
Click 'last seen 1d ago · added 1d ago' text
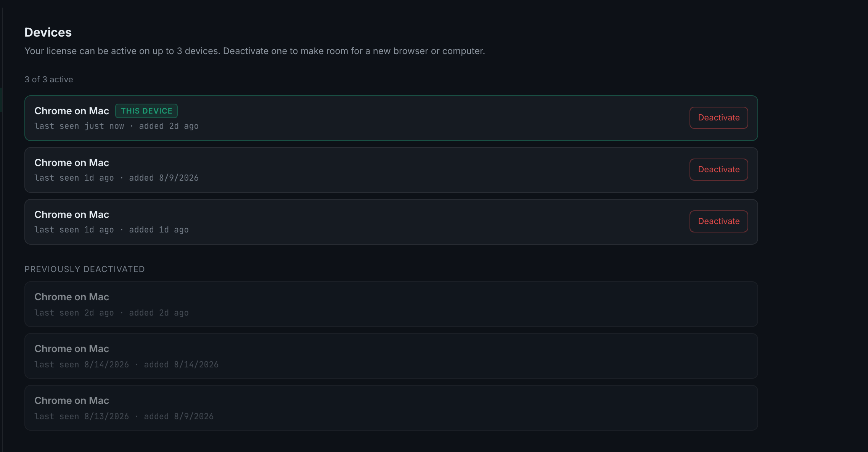point(111,230)
